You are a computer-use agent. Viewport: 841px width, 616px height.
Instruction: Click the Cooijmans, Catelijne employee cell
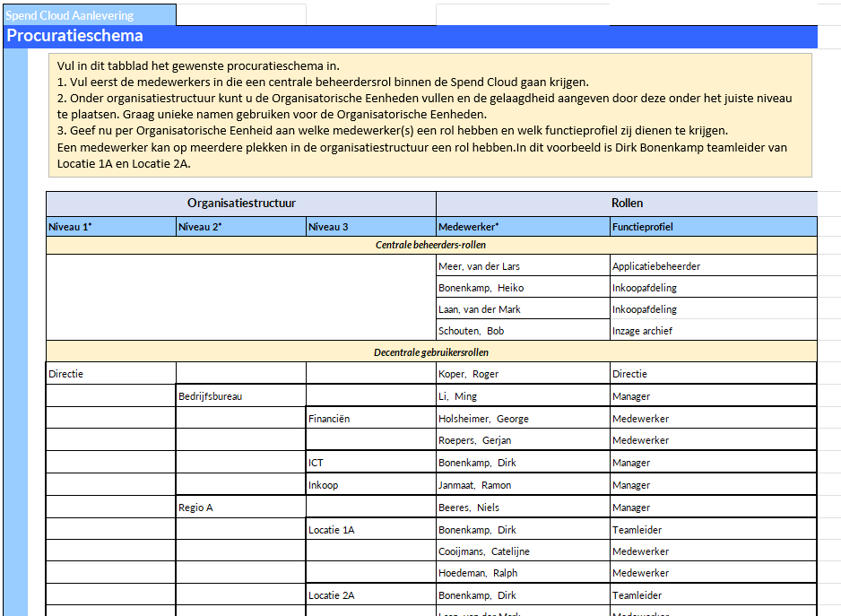click(522, 551)
